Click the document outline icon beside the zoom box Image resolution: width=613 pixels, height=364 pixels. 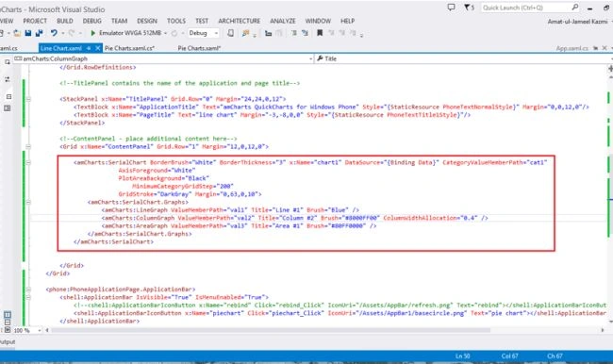click(x=8, y=330)
